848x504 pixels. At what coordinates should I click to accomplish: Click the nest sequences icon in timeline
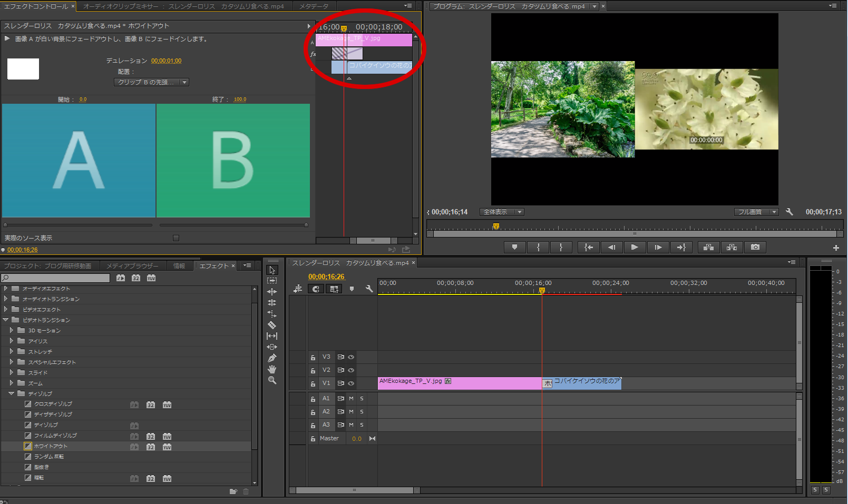click(298, 289)
